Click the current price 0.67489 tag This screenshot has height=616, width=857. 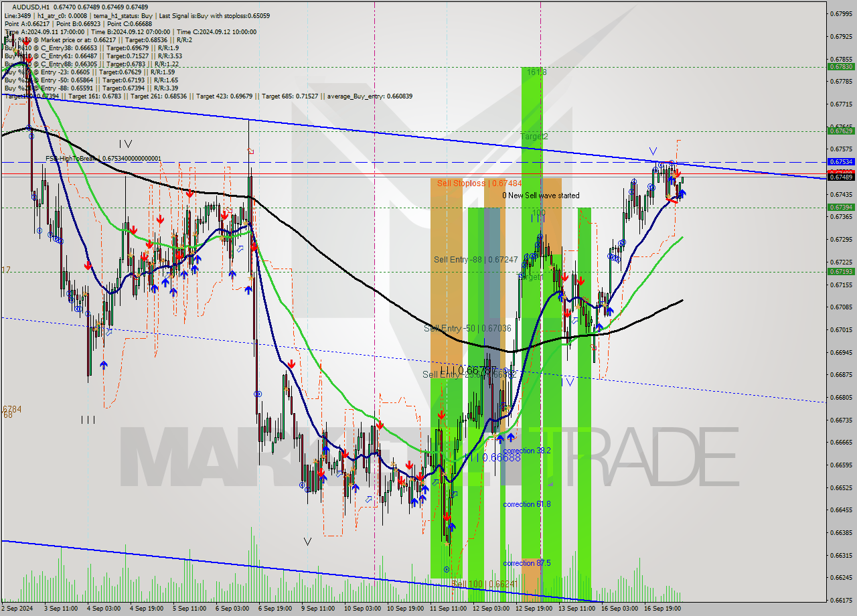[841, 177]
